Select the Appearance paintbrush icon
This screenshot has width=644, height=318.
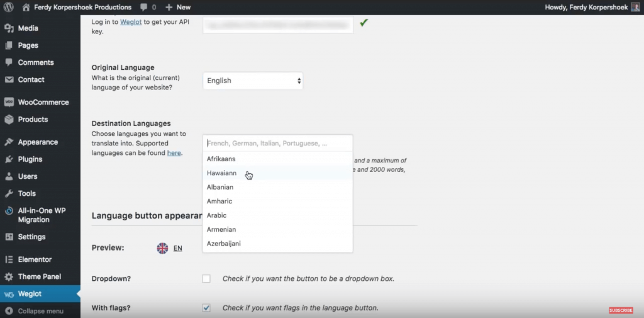(9, 142)
